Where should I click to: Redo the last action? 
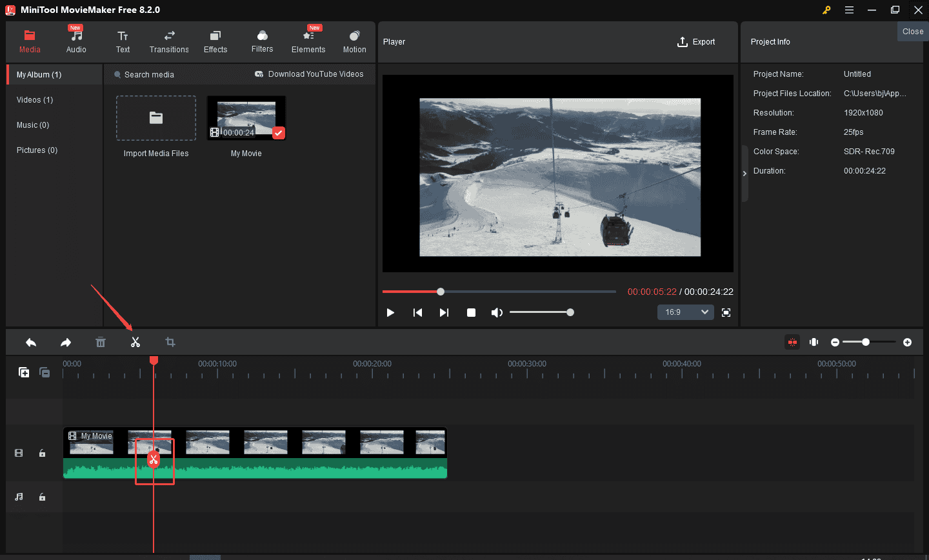click(66, 343)
